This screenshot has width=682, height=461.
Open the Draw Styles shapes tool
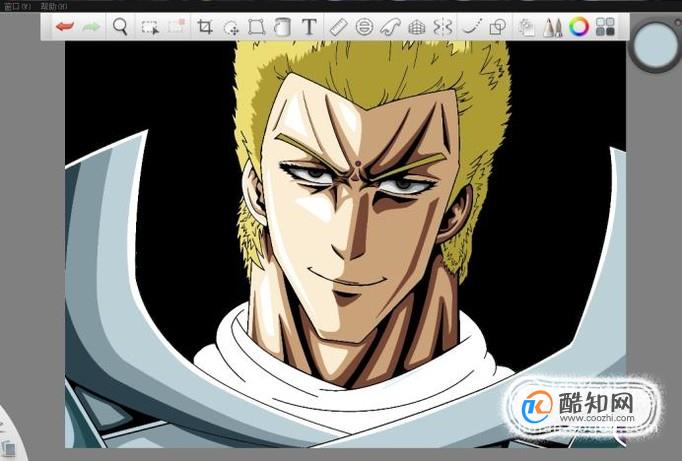pos(498,27)
